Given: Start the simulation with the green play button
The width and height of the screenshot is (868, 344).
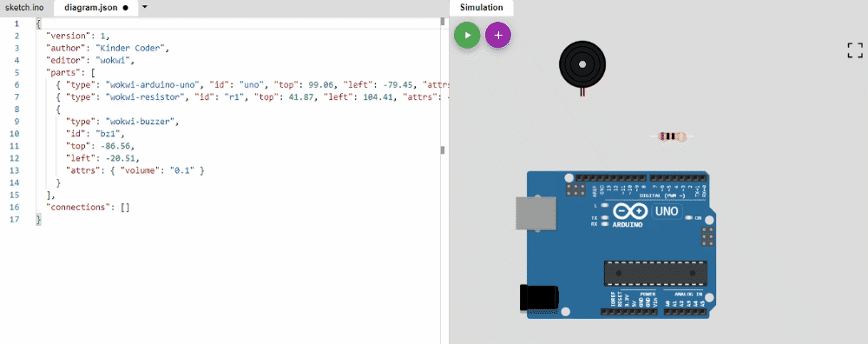Looking at the screenshot, I should pos(467,35).
